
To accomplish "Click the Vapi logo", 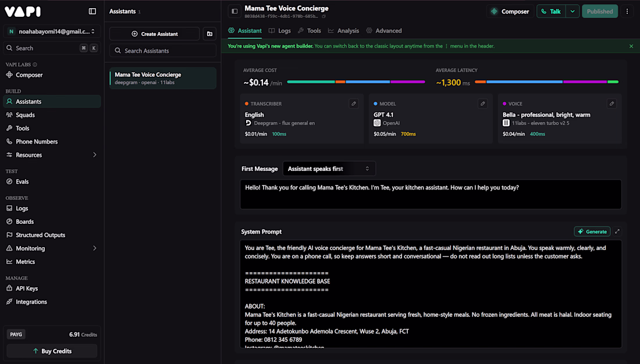I will (x=23, y=12).
